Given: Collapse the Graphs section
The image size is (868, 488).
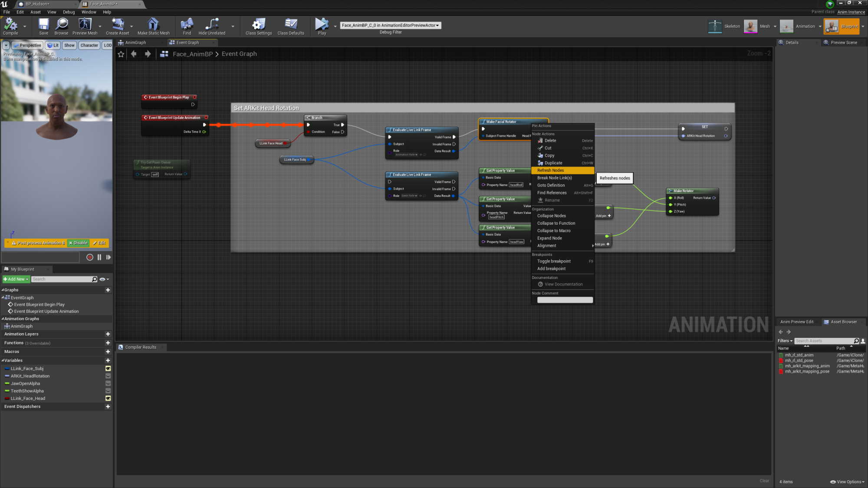Looking at the screenshot, I should pyautogui.click(x=3, y=290).
